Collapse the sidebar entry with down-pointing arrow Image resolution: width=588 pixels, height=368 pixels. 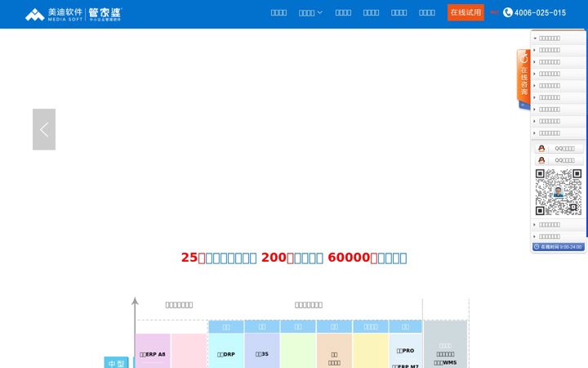point(558,38)
